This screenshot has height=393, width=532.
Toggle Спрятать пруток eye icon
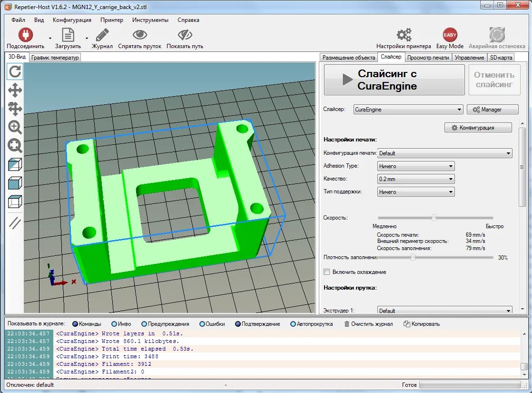(x=139, y=35)
